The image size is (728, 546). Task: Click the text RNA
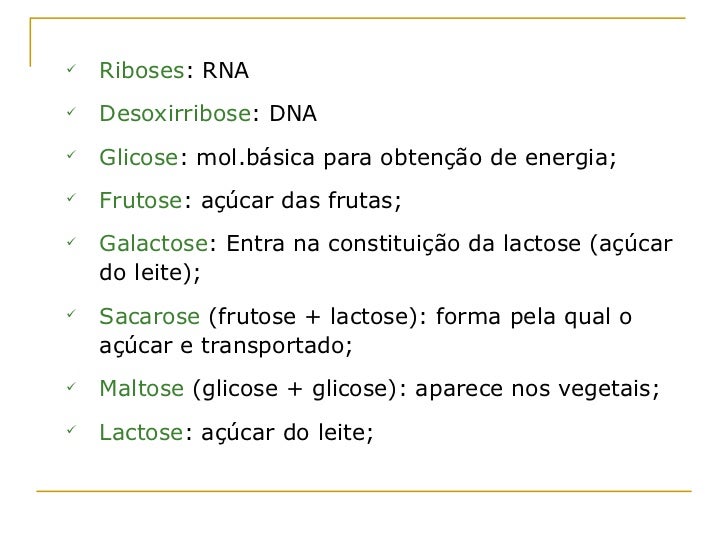(x=226, y=71)
